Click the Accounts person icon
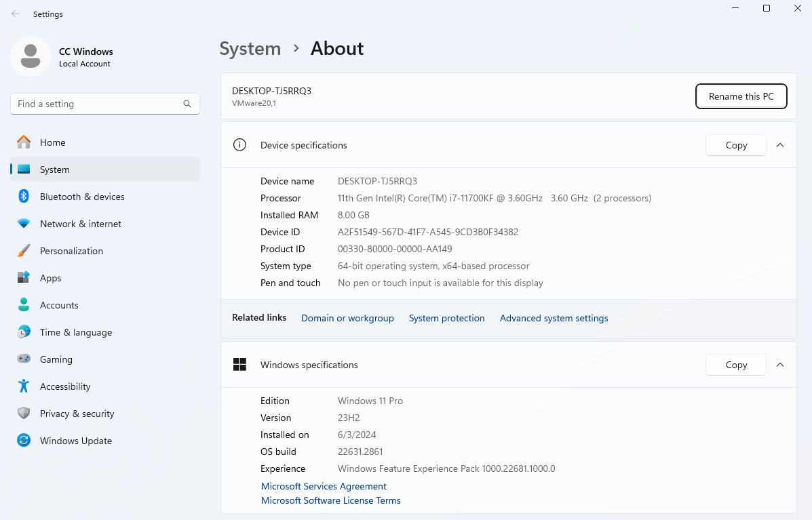812x520 pixels. pos(24,305)
